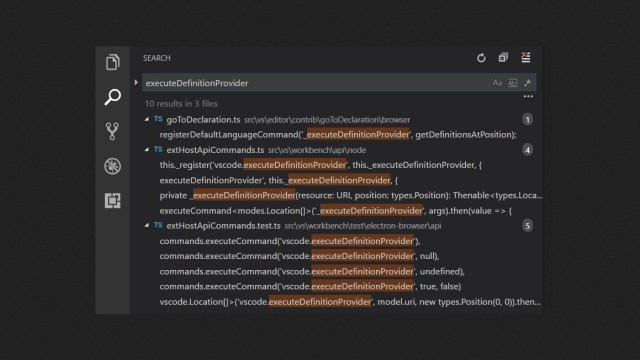Image resolution: width=640 pixels, height=360 pixels.
Task: Open the Source Control view
Action: (113, 131)
